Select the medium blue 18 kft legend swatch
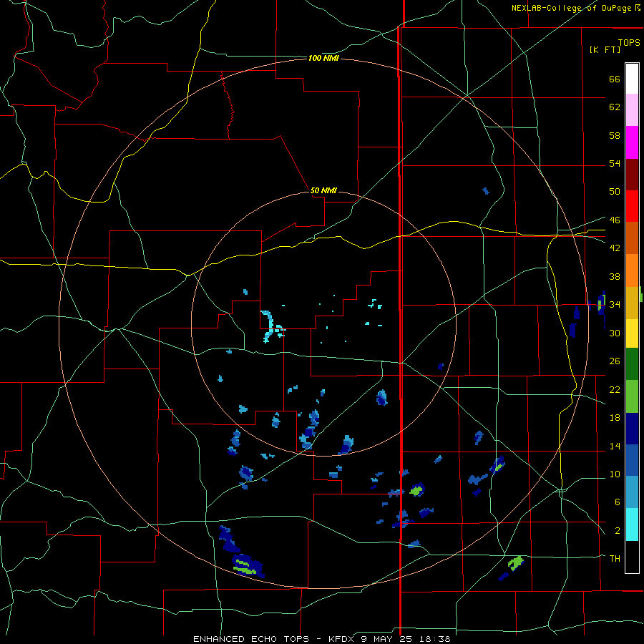 [632, 460]
